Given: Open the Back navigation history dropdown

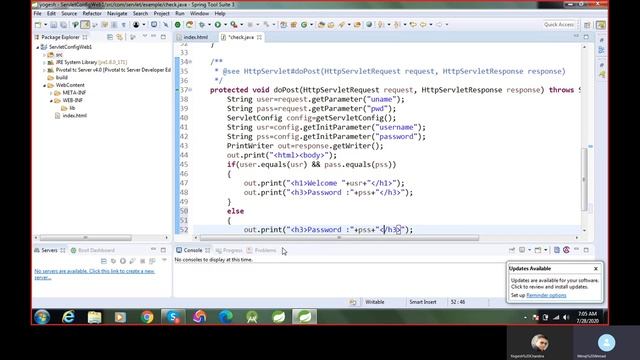Looking at the screenshot, I should (x=431, y=25).
